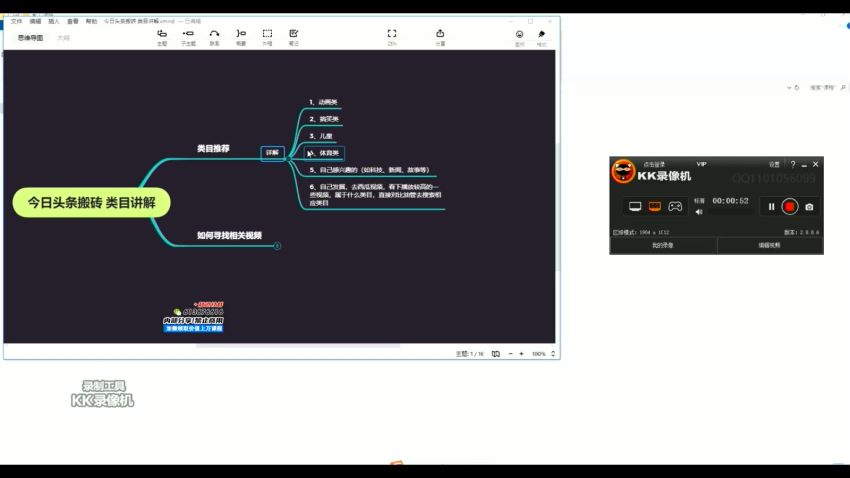Click the horizontal scrollbar below the canvas

click(x=298, y=346)
